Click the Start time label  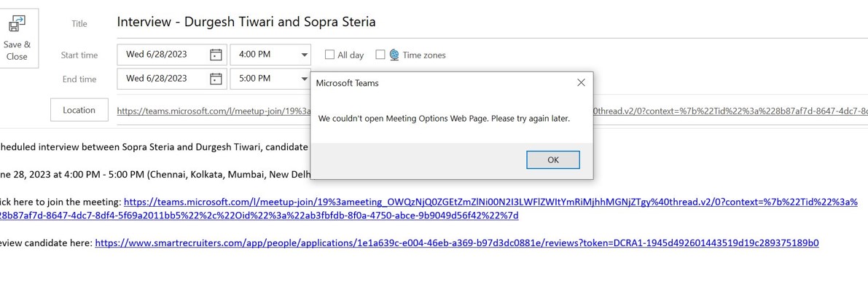(79, 55)
